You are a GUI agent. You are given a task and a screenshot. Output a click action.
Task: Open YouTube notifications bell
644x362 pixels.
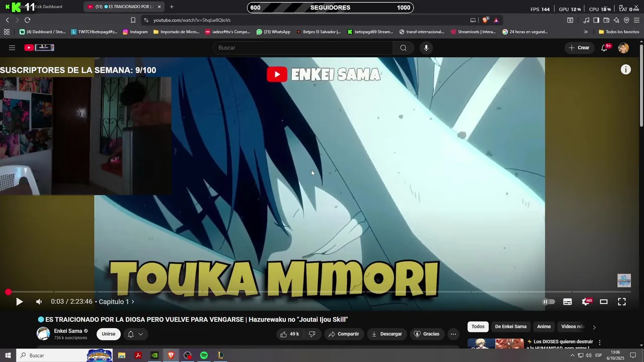[605, 48]
